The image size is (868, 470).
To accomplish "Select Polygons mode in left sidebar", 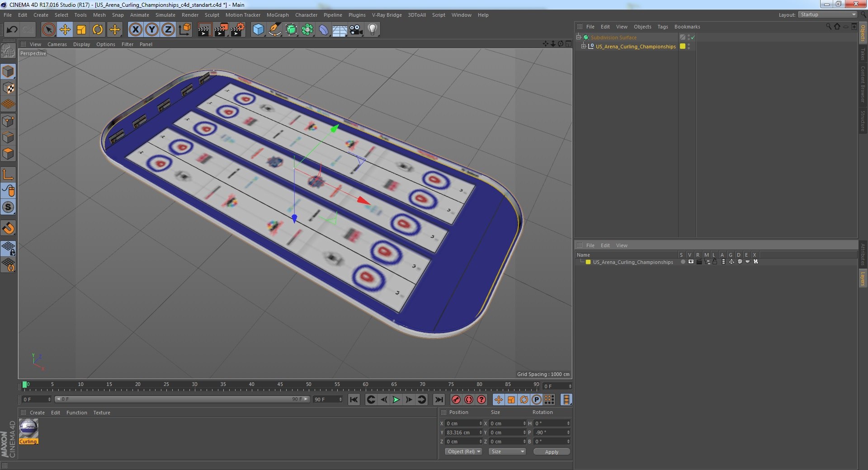I will pyautogui.click(x=8, y=154).
